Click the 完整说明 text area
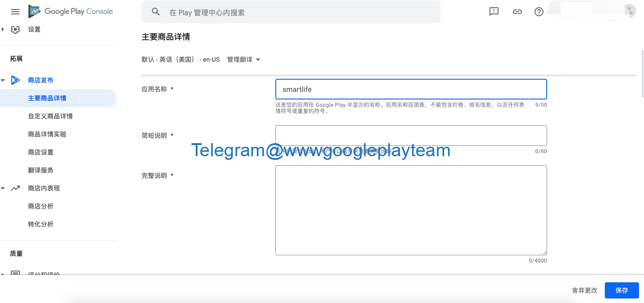The width and height of the screenshot is (644, 303). pyautogui.click(x=411, y=210)
